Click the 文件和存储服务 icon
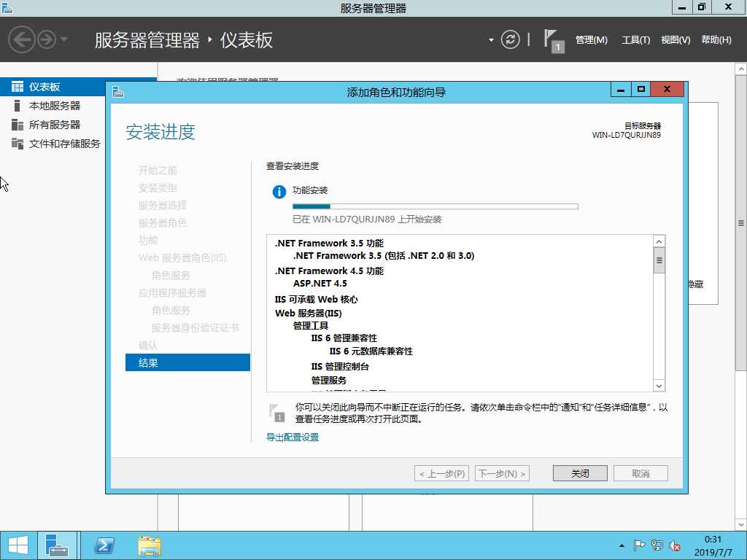 pyautogui.click(x=18, y=144)
